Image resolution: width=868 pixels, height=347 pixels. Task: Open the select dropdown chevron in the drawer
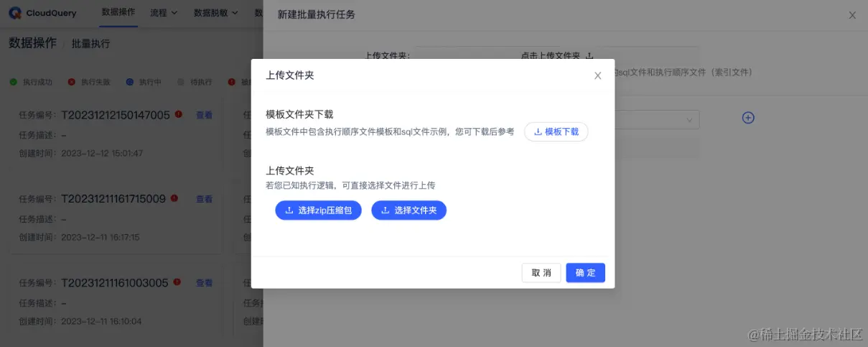point(689,119)
